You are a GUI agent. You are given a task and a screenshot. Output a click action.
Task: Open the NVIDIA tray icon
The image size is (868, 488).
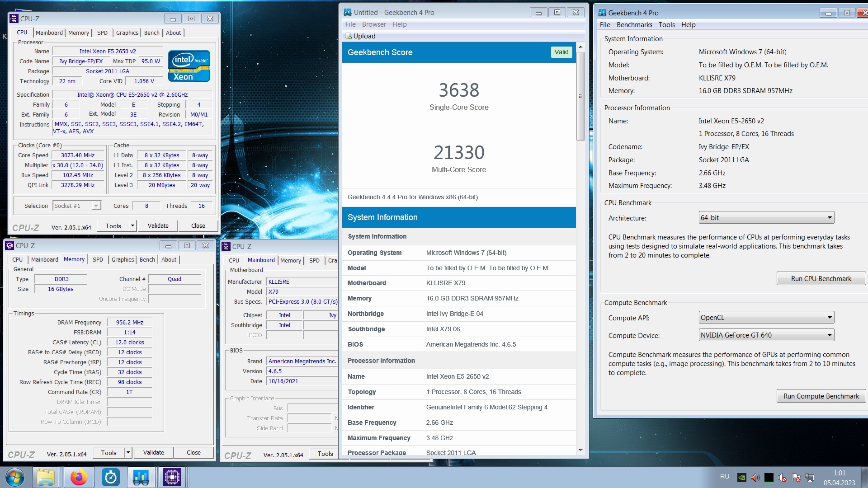click(x=741, y=477)
